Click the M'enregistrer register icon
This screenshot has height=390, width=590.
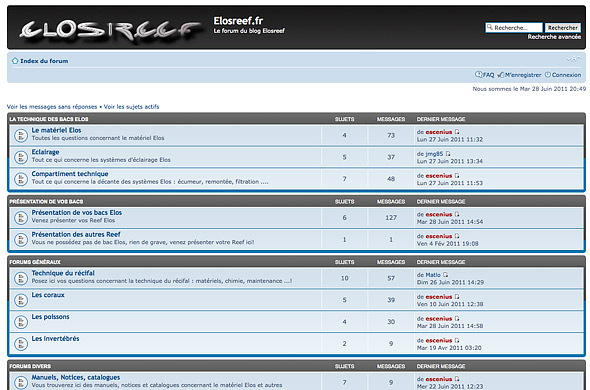pos(500,75)
